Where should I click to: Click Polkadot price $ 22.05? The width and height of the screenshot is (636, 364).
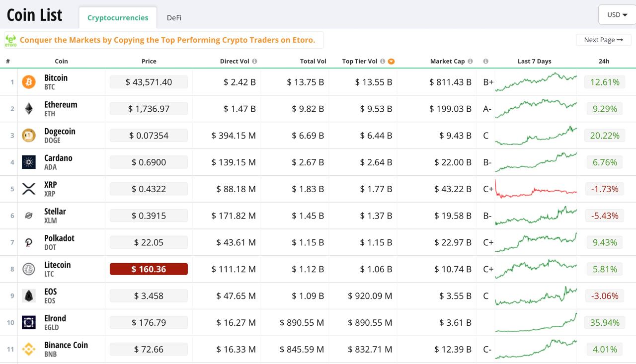tap(149, 242)
